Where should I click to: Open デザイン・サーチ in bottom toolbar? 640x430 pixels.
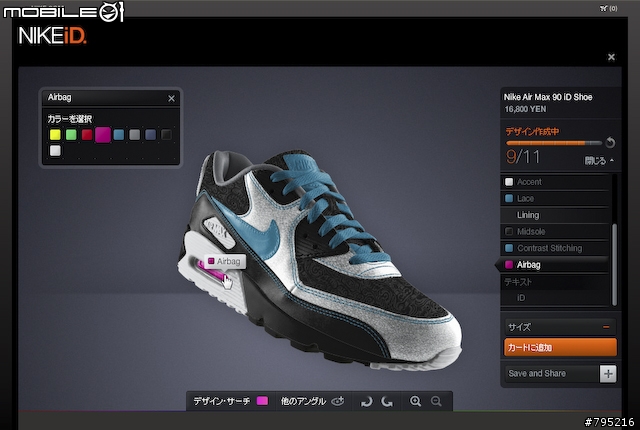tap(221, 401)
